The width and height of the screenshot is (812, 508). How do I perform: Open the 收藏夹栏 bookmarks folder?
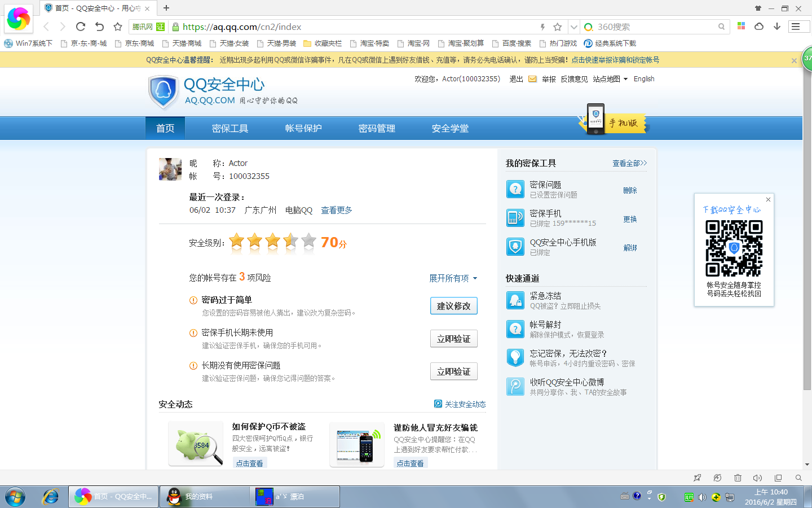[x=323, y=43]
